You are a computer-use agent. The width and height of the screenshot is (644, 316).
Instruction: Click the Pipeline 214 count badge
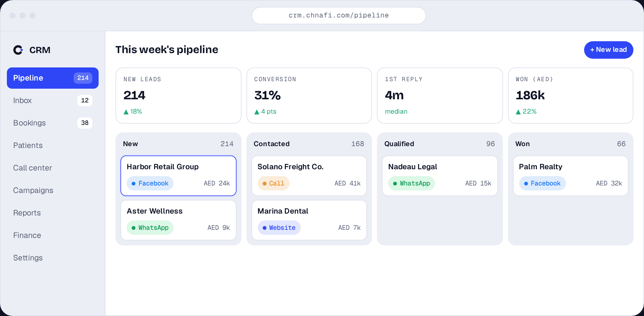83,78
